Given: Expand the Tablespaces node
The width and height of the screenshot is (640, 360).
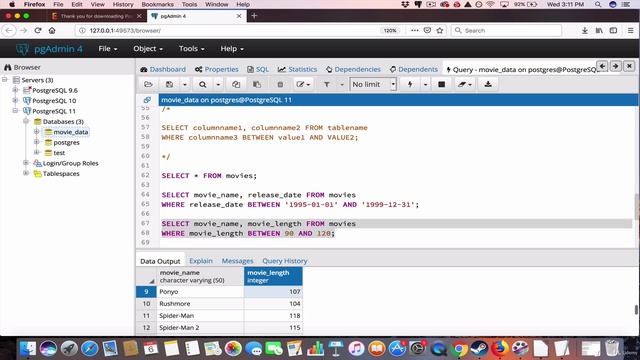Looking at the screenshot, I should click(26, 173).
